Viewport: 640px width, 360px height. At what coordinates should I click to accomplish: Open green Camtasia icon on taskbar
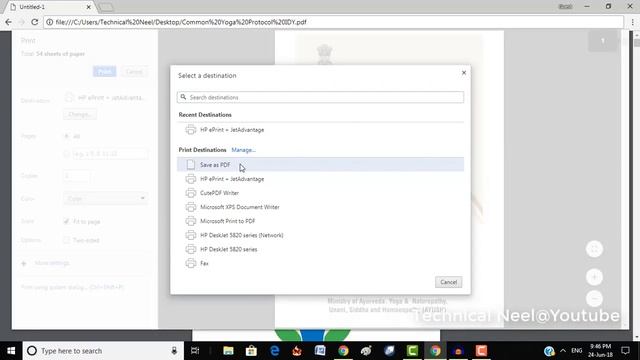412,351
